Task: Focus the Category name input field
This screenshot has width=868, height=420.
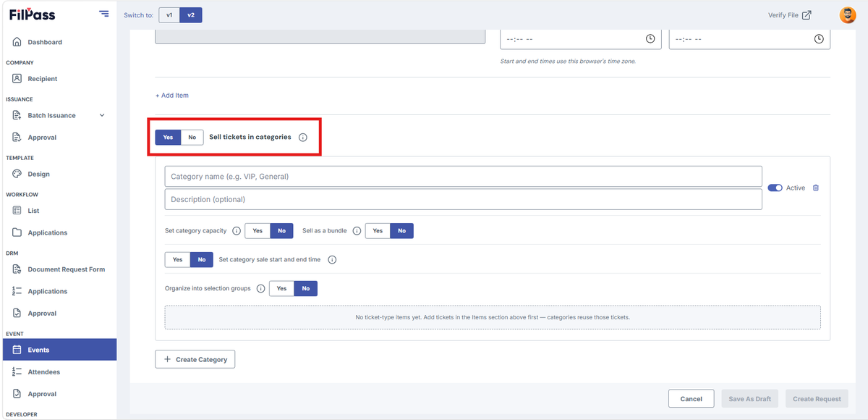Action: click(x=463, y=177)
